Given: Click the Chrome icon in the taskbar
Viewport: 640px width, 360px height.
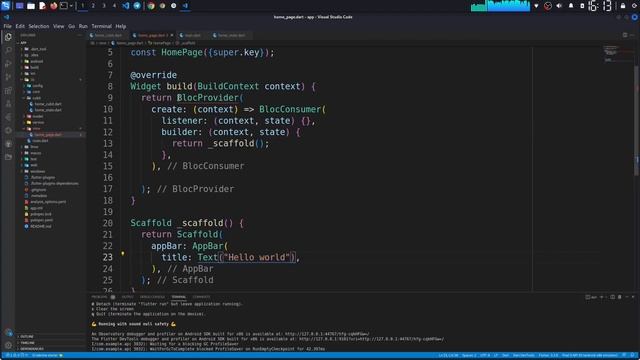Looking at the screenshot, I should point(151,6).
